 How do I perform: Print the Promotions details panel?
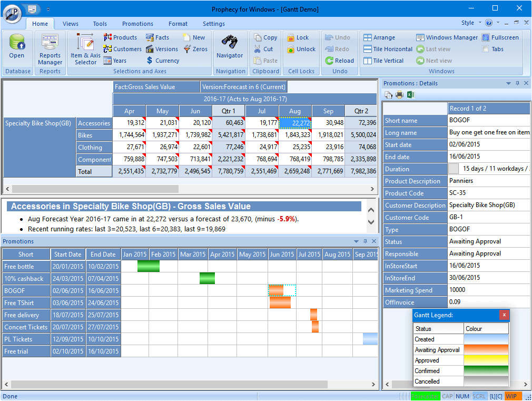tap(399, 94)
